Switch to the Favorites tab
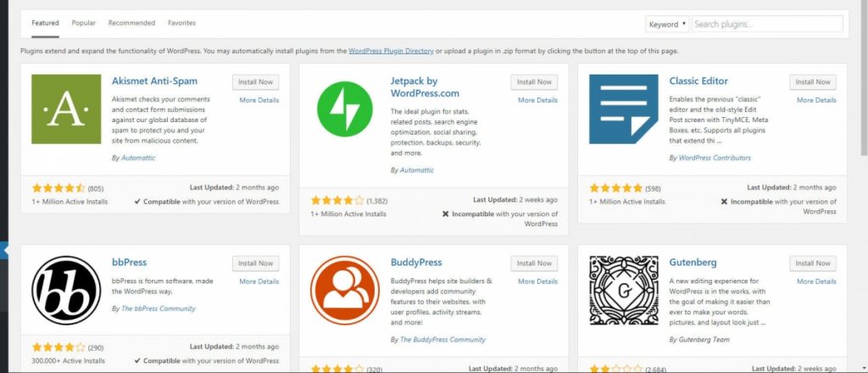This screenshot has height=373, width=868. point(181,23)
